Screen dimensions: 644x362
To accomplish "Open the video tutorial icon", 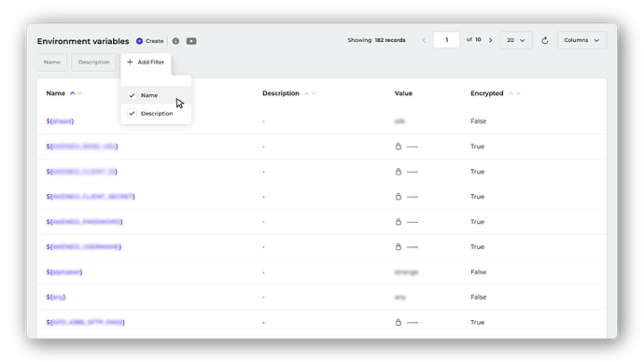I will pos(191,41).
